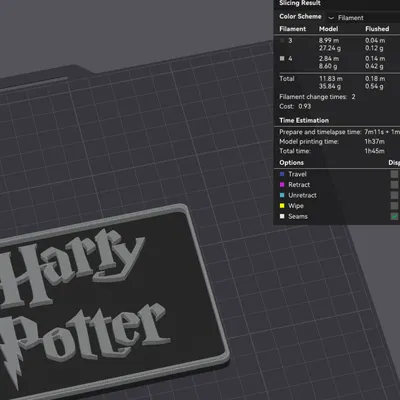Click the Time Estimation header
The height and width of the screenshot is (400, 400).
[x=304, y=120]
